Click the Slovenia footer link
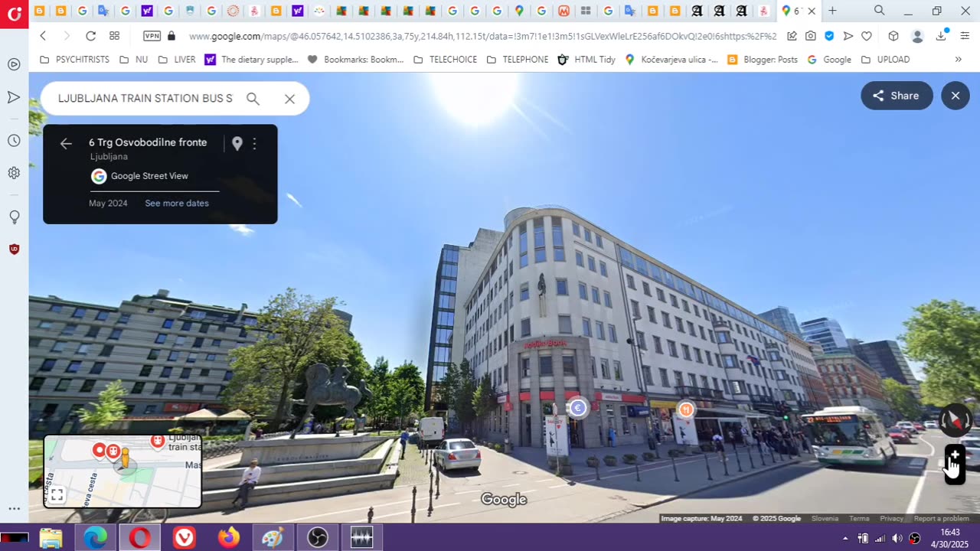The height and width of the screenshot is (551, 980). pyautogui.click(x=825, y=518)
